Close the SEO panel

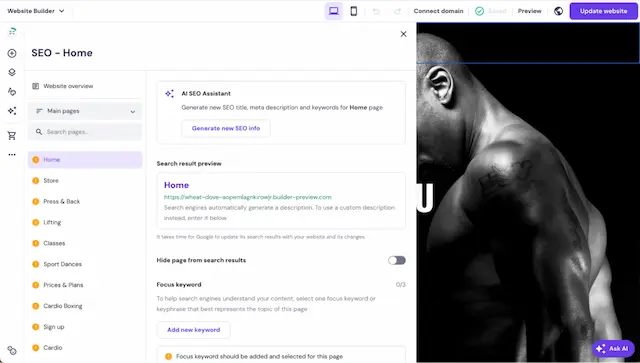tap(403, 34)
